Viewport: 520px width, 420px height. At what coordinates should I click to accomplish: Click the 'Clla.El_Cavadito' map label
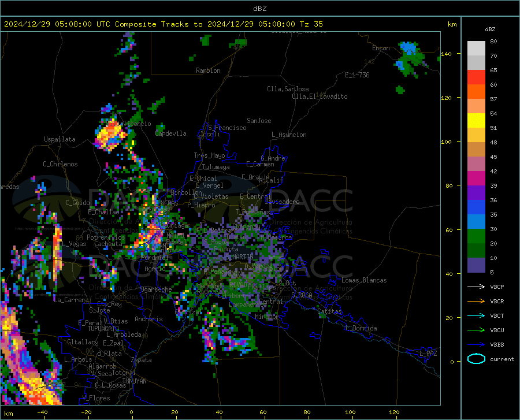tap(320, 96)
